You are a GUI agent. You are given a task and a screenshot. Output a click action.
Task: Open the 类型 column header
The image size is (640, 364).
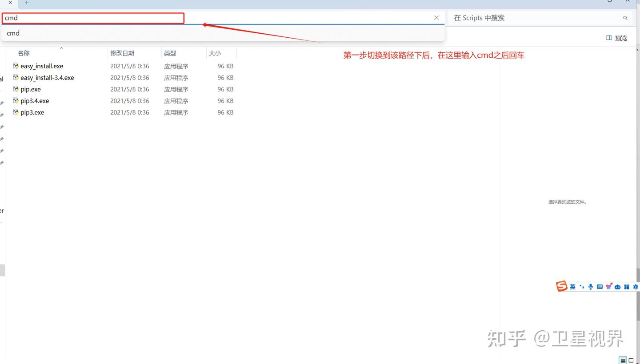tap(170, 53)
